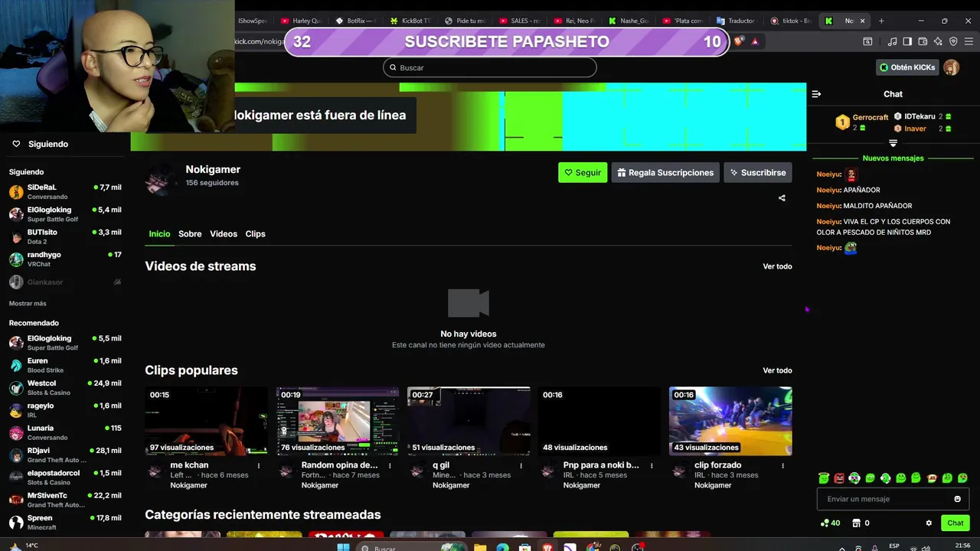The height and width of the screenshot is (551, 980).
Task: Collapse the chat panel via the arrow icon
Action: (x=816, y=94)
